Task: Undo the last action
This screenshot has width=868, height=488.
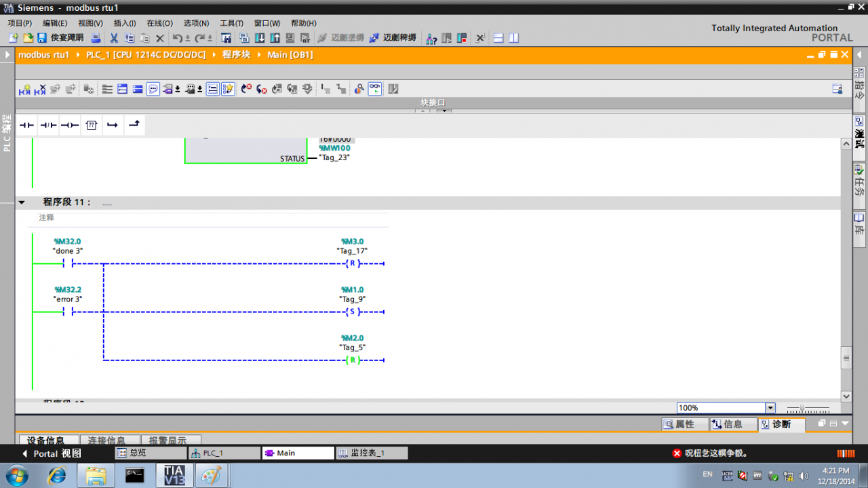Action: tap(178, 38)
